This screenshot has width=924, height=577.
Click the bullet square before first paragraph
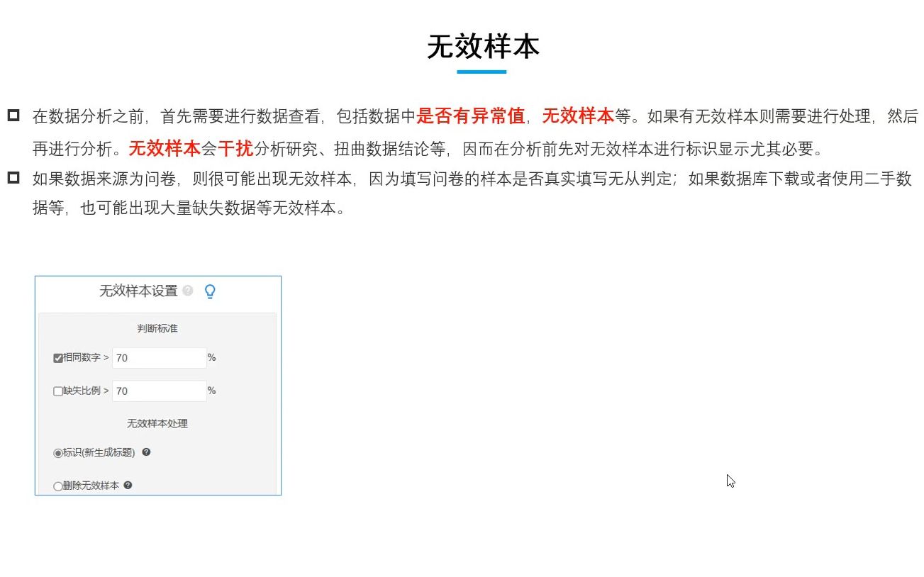(x=13, y=115)
